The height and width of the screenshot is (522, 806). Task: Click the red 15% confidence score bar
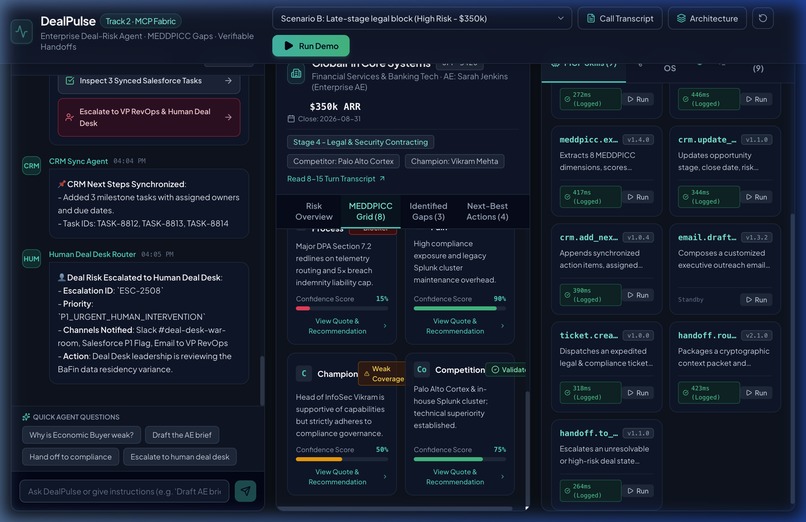[x=342, y=308]
